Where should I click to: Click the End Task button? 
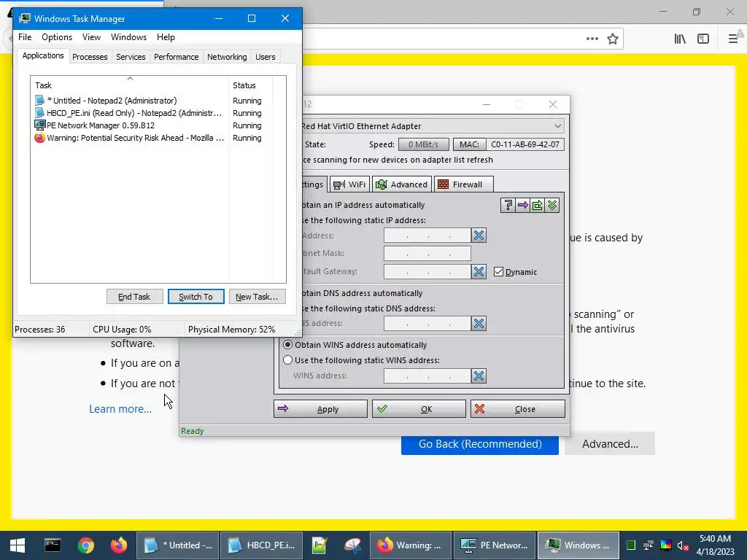pos(134,297)
